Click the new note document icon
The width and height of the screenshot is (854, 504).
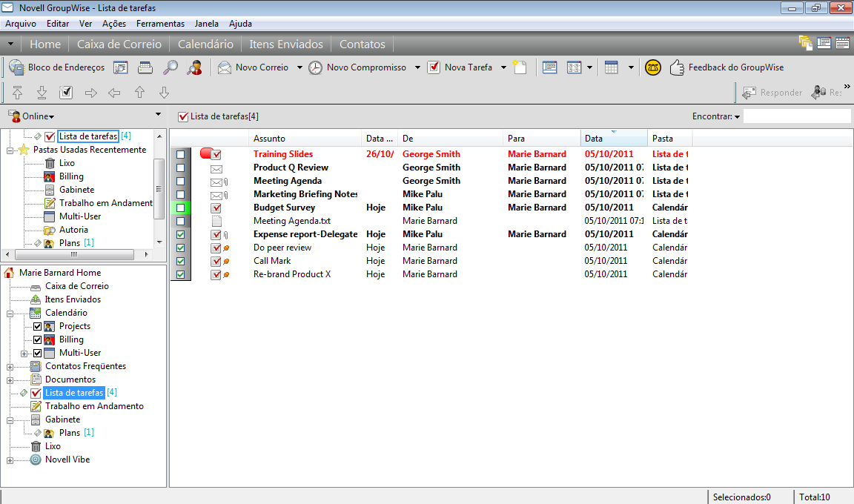[520, 67]
